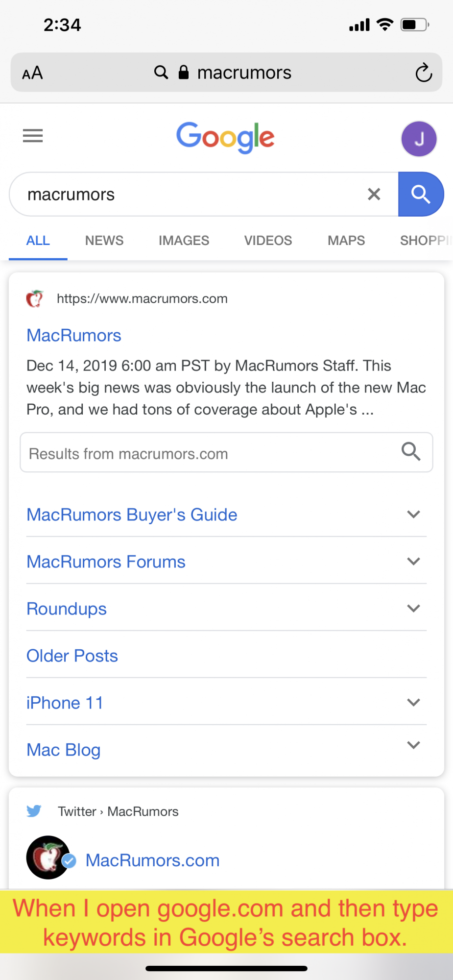Tap the Twitter bird icon
The height and width of the screenshot is (980, 453).
34,811
